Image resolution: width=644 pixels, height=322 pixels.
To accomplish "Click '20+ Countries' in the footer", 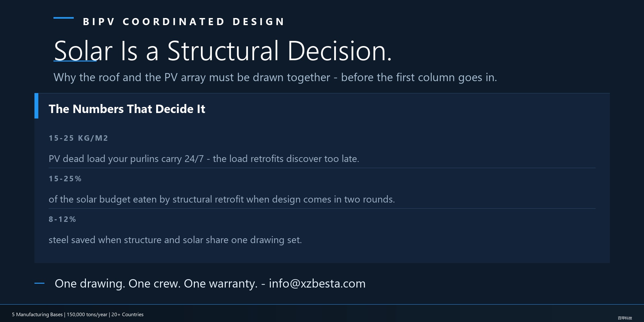I will click(x=128, y=315).
